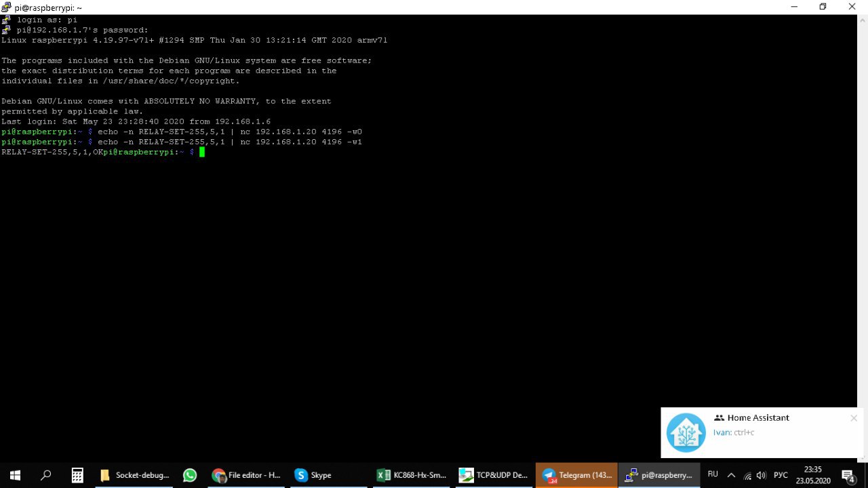868x488 pixels.
Task: Click РУС keyboard layout indicator
Action: 781,475
